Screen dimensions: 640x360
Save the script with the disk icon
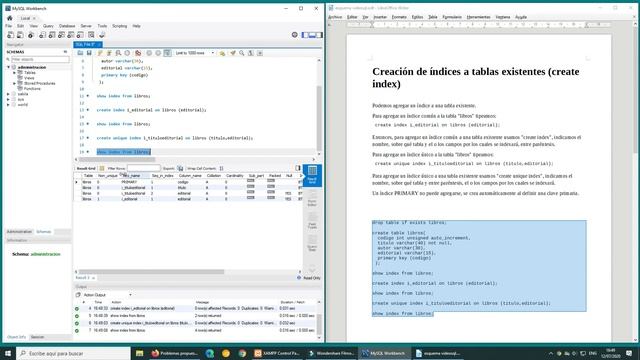point(89,53)
